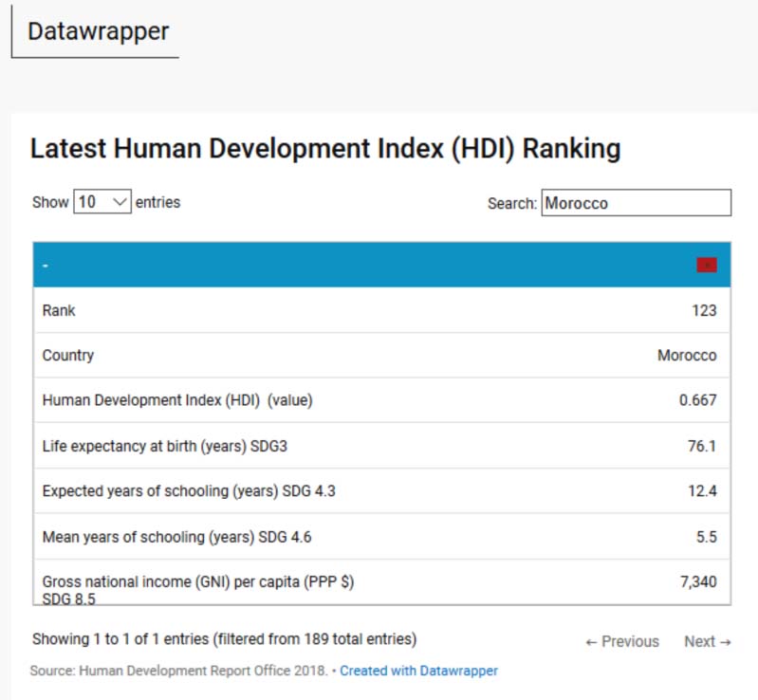Click the Latest Human Development Index Ranking title
Image resolution: width=758 pixels, height=700 pixels.
point(325,149)
